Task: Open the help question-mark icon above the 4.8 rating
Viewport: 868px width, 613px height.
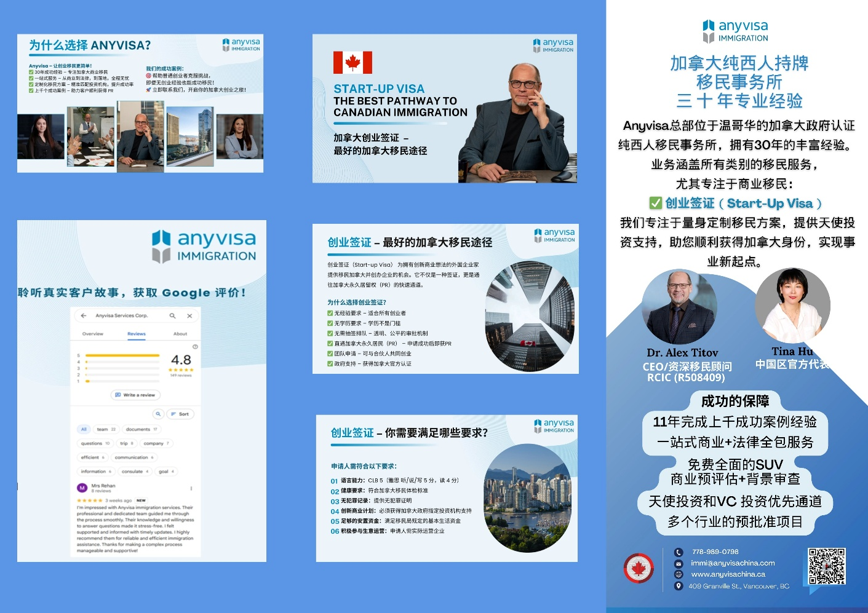Action: pyautogui.click(x=195, y=347)
